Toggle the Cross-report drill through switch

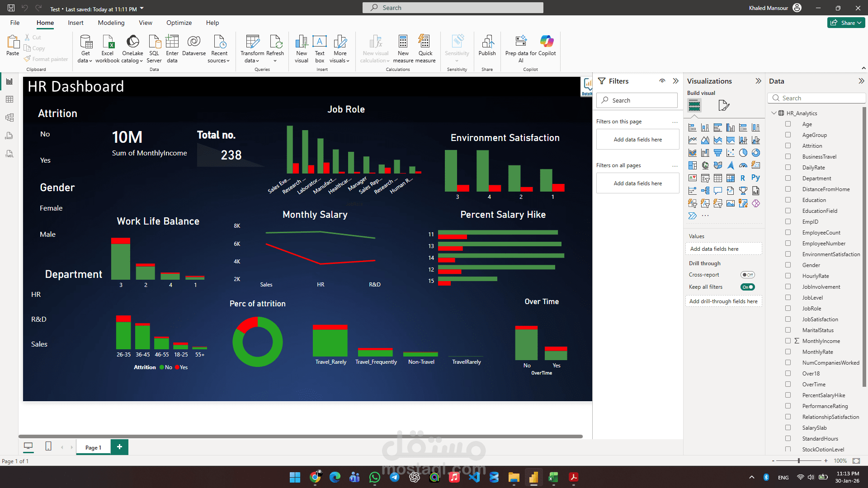tap(747, 275)
